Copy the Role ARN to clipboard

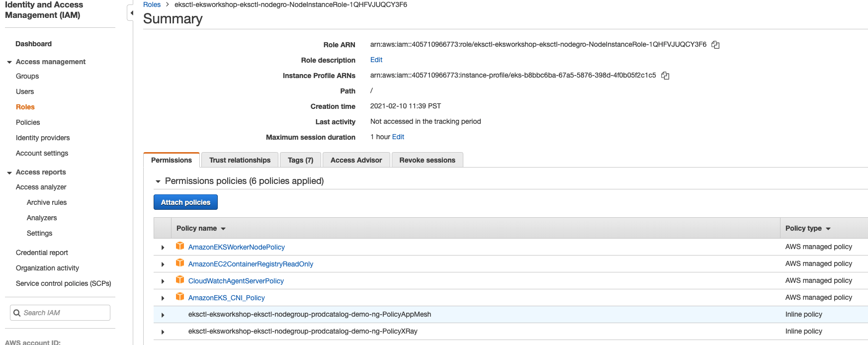click(715, 45)
